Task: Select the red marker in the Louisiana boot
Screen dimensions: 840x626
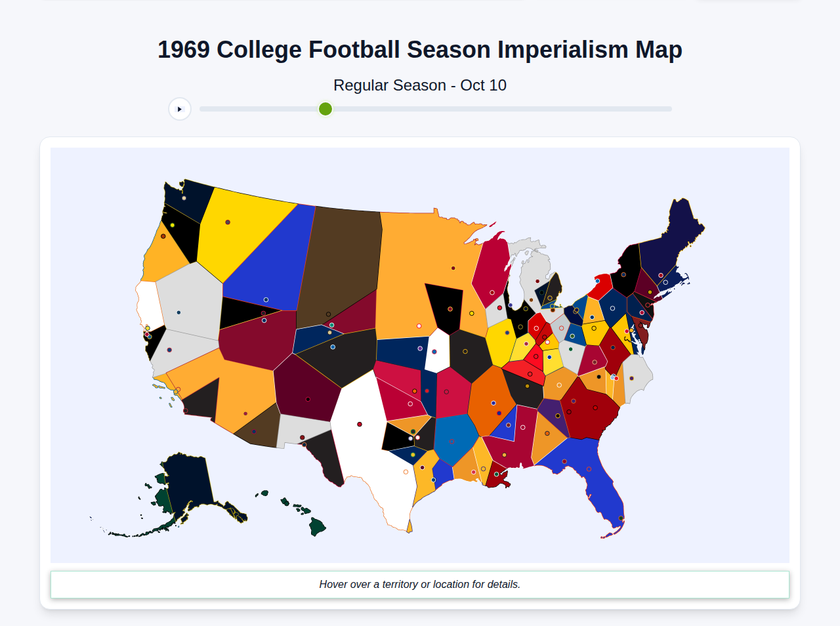Action: coord(497,474)
